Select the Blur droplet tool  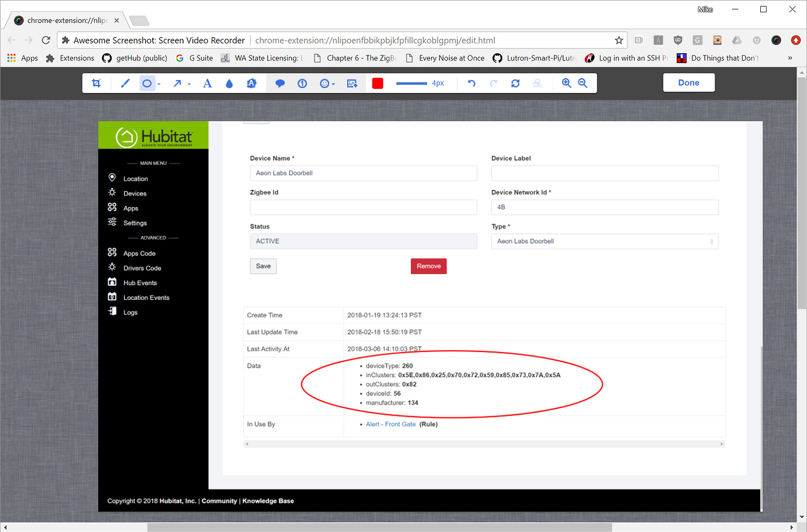[229, 83]
